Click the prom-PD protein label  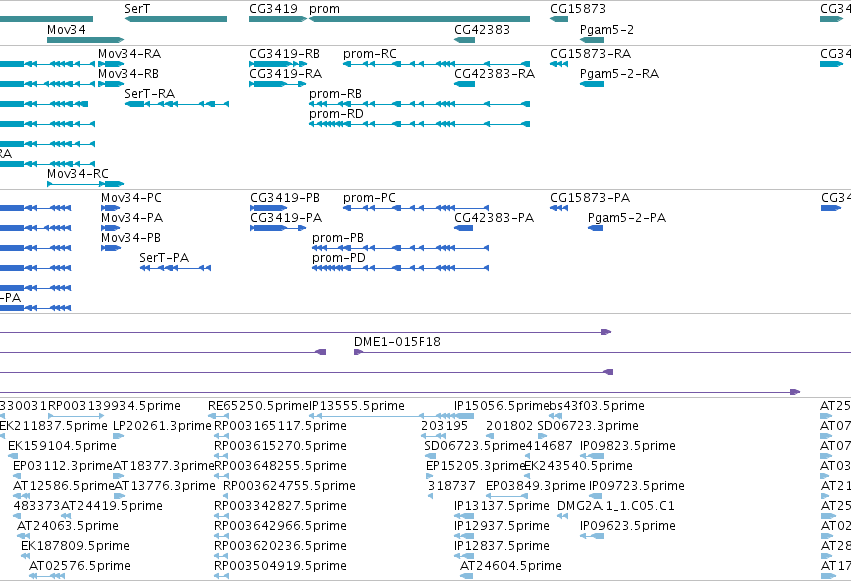(x=339, y=258)
